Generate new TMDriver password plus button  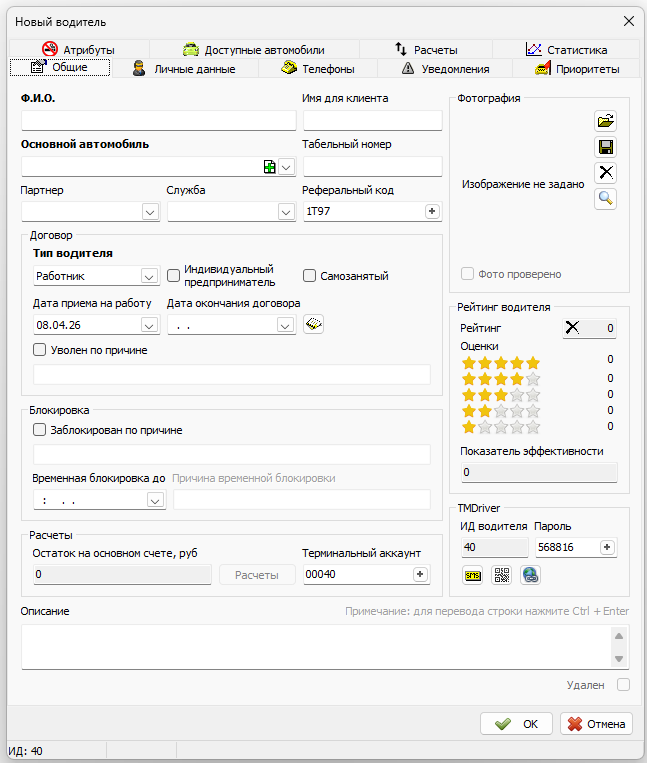[x=607, y=547]
